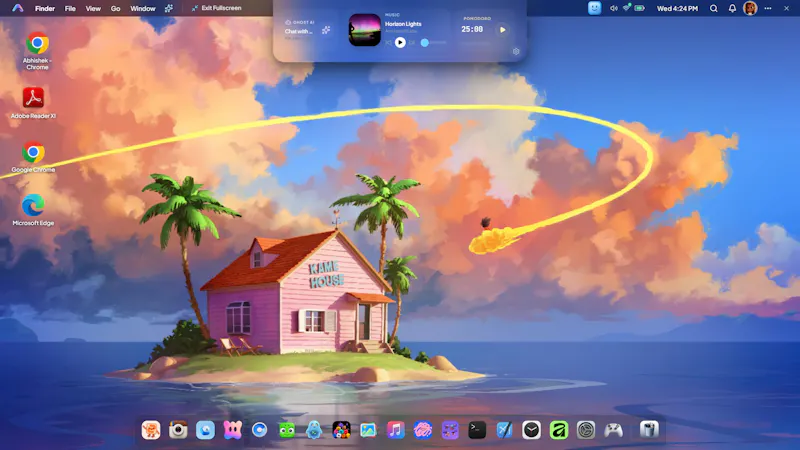Screen dimensions: 800x450
Task: Start the Pomodoro timer
Action: [x=503, y=30]
